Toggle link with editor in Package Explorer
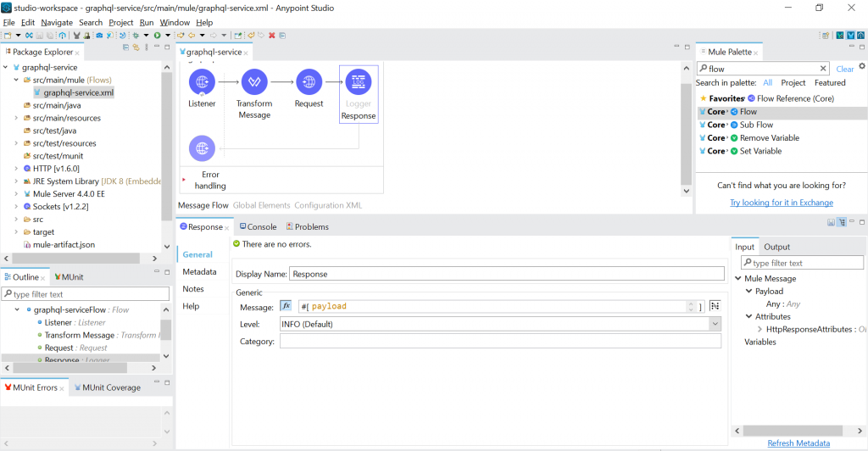 tap(136, 47)
